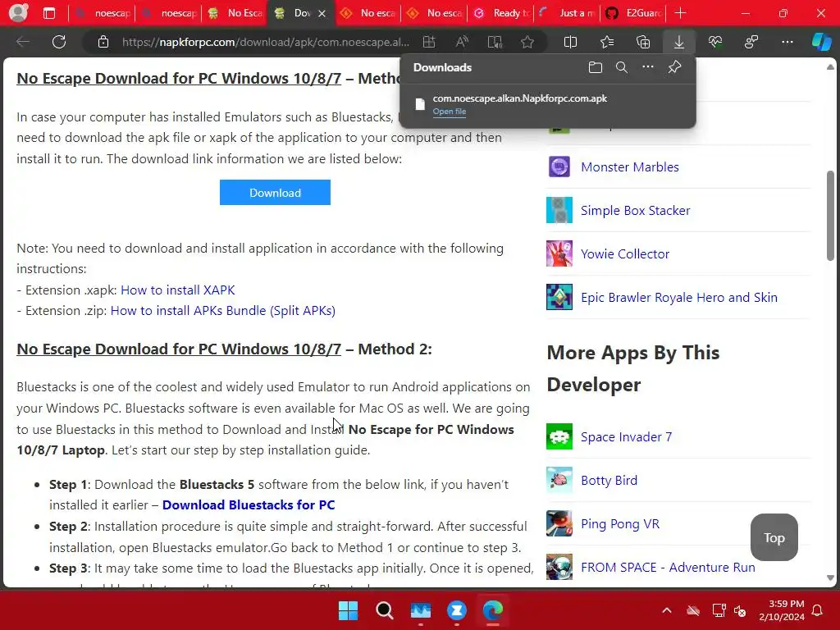Open Simple Box Stacker link
Screen dimensions: 840x630
click(x=636, y=211)
